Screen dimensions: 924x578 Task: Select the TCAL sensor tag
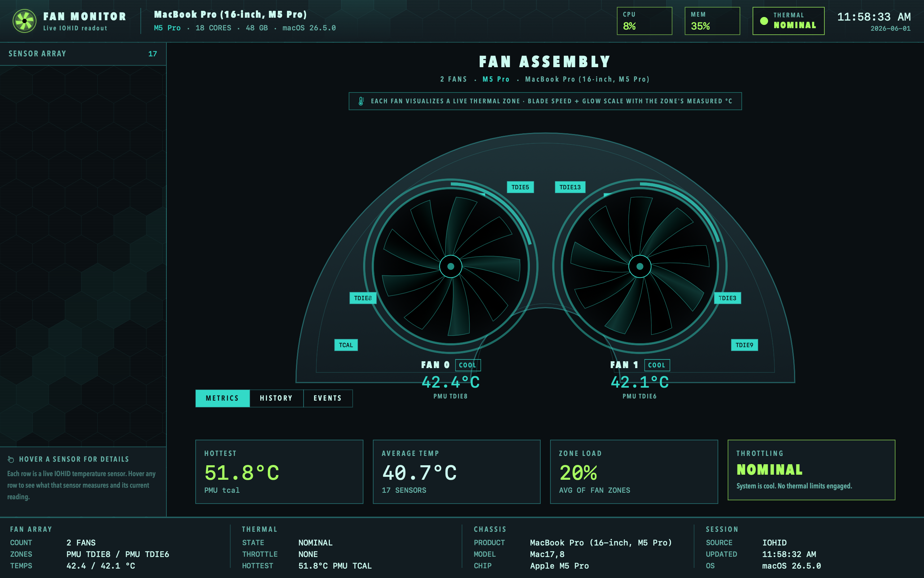(x=346, y=345)
